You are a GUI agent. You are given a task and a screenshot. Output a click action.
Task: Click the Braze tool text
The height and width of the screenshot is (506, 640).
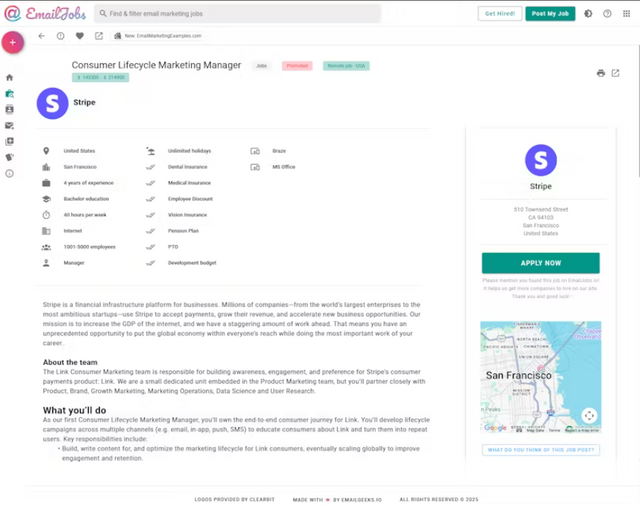[x=279, y=151]
